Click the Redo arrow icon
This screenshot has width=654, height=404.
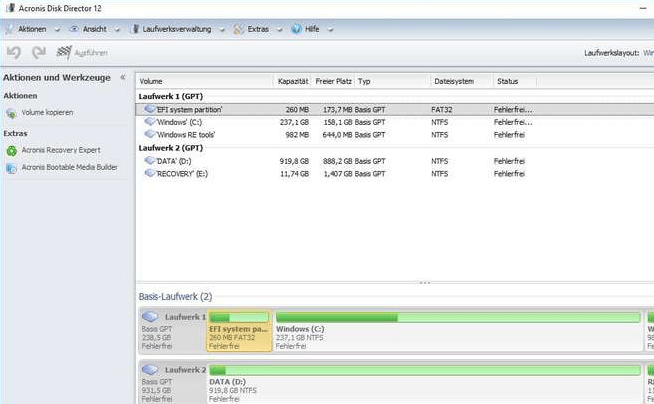[39, 53]
